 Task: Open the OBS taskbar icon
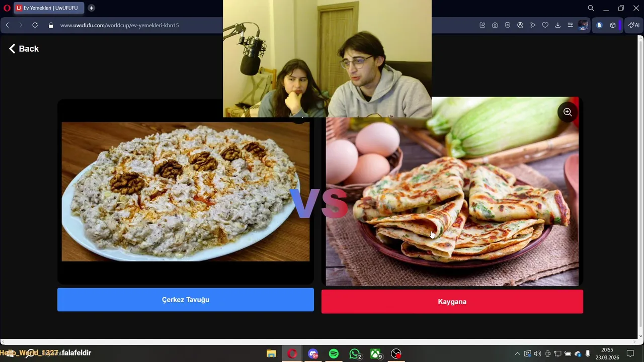coord(396,354)
